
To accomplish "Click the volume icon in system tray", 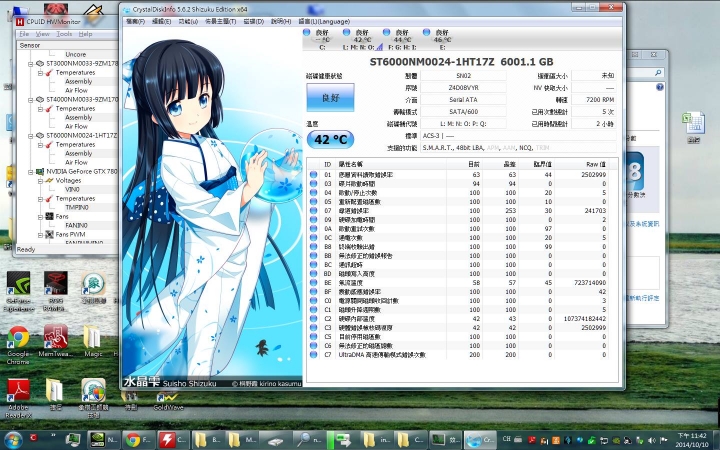I will pos(652,440).
